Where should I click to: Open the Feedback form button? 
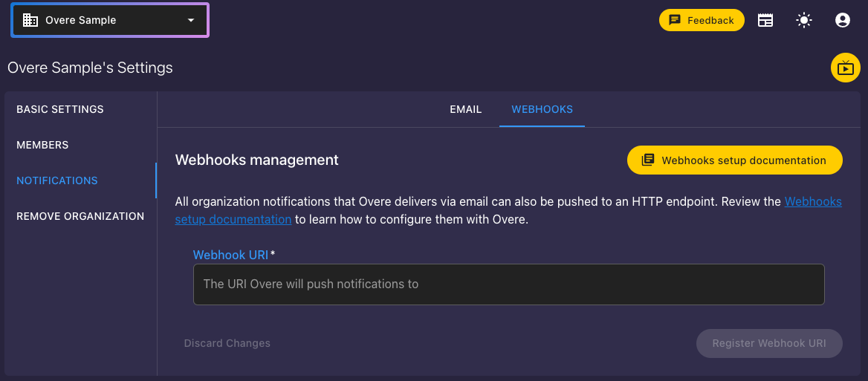pyautogui.click(x=702, y=21)
